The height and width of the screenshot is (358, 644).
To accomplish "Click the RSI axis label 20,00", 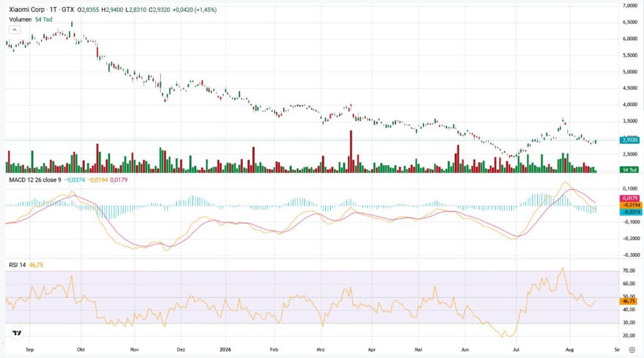I will [629, 336].
